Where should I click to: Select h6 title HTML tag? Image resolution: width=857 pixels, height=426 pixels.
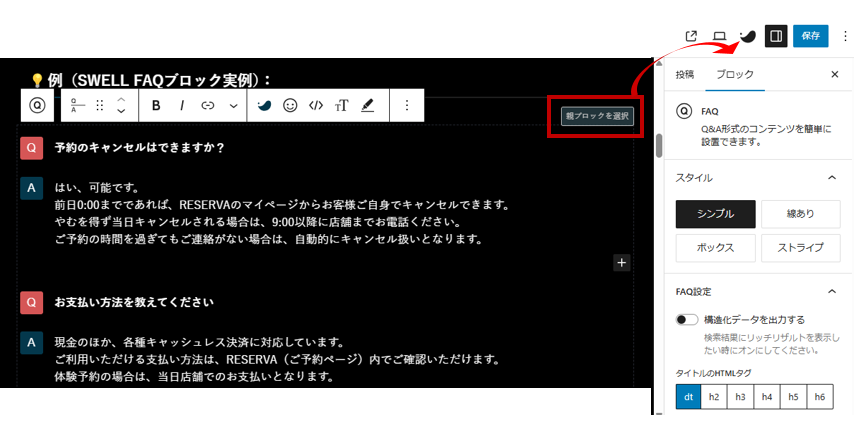[820, 397]
